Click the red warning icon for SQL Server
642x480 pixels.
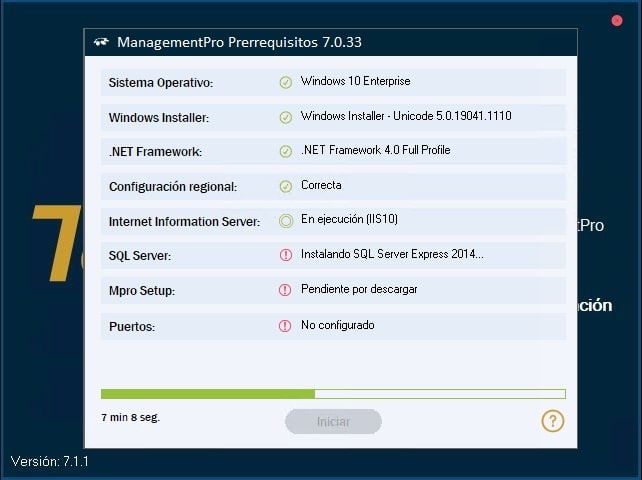(285, 255)
